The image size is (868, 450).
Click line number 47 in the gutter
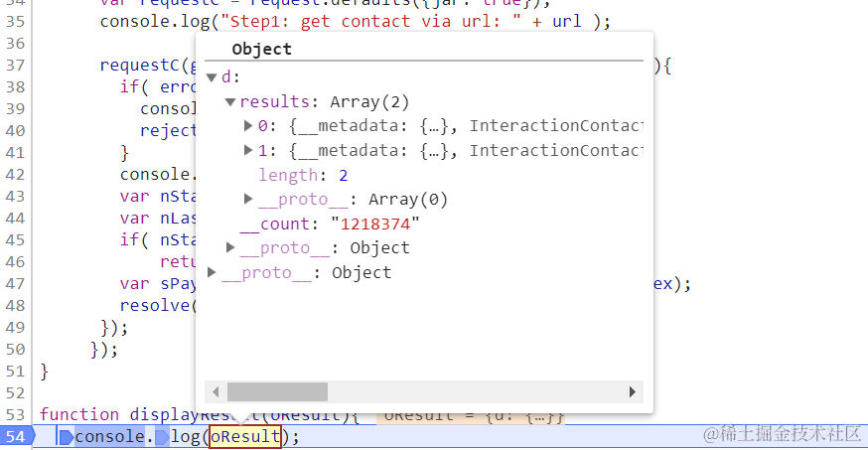[x=16, y=284]
